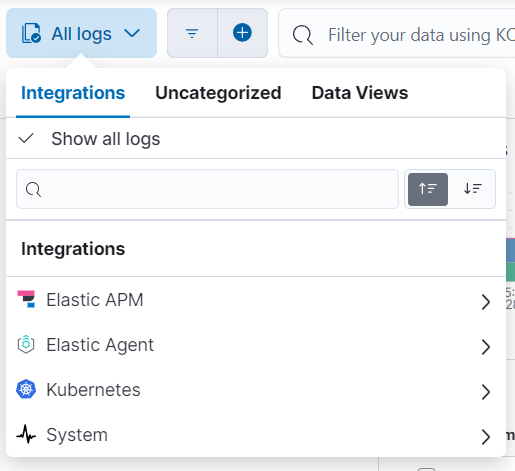The width and height of the screenshot is (515, 471).
Task: Open the All logs data source selector
Action: coord(81,33)
